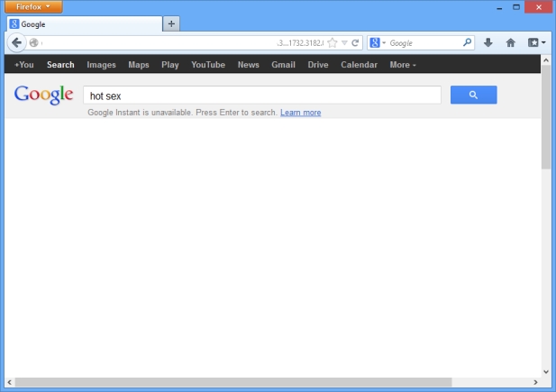Click the site identity globe icon
Viewport: 556px width, 392px height.
click(x=33, y=43)
